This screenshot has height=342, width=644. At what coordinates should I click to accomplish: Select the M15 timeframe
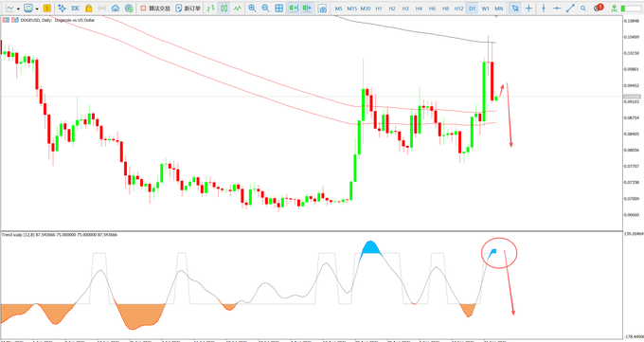click(352, 9)
